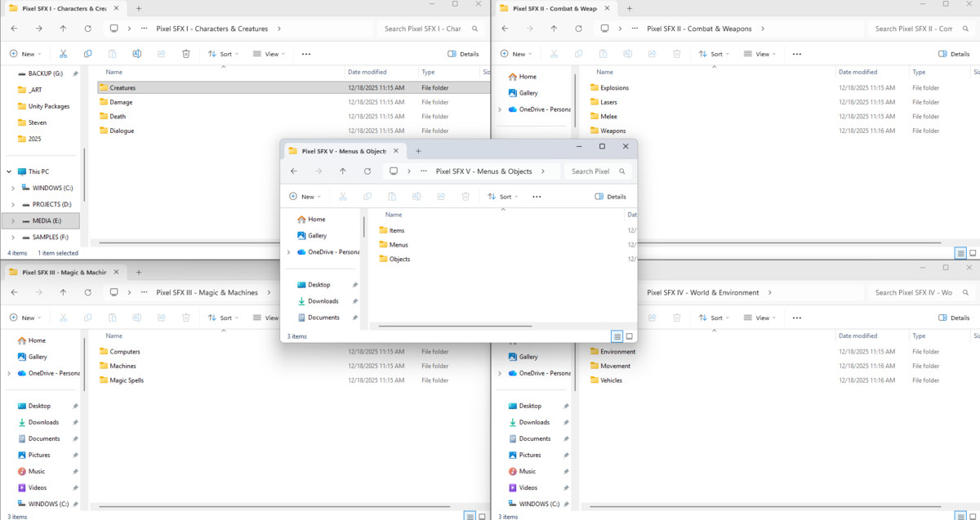Open Gallery in the Pixel SFX V sidebar
The width and height of the screenshot is (980, 520).
click(317, 235)
